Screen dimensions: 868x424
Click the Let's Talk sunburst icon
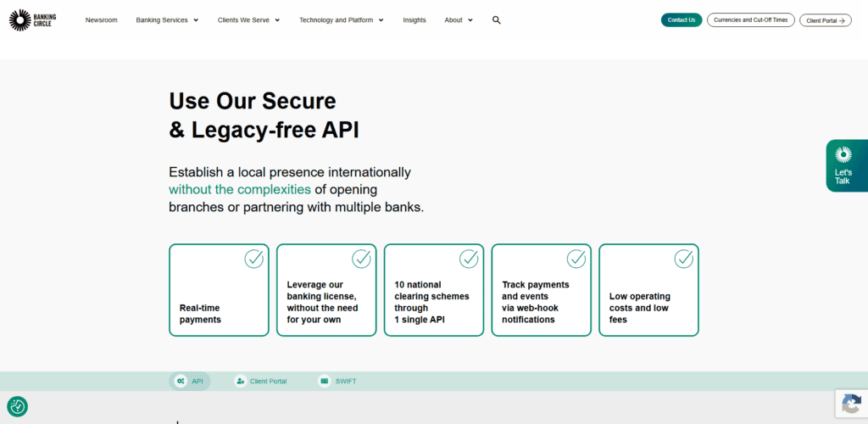(843, 154)
